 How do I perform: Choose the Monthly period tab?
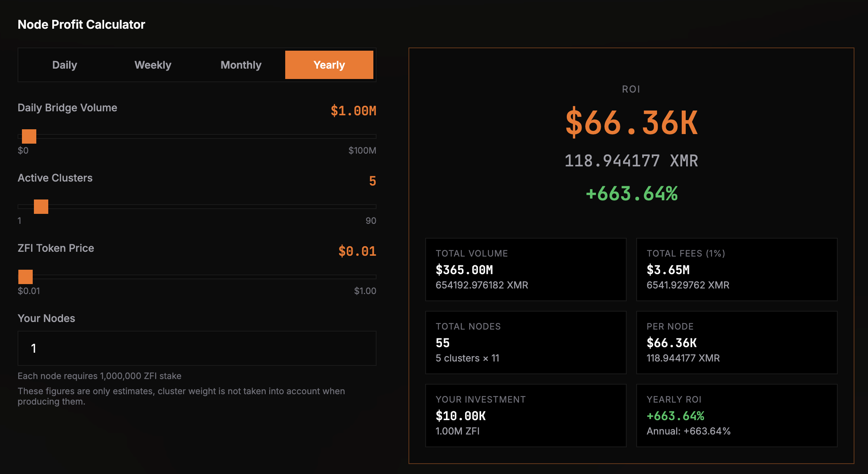pyautogui.click(x=241, y=65)
